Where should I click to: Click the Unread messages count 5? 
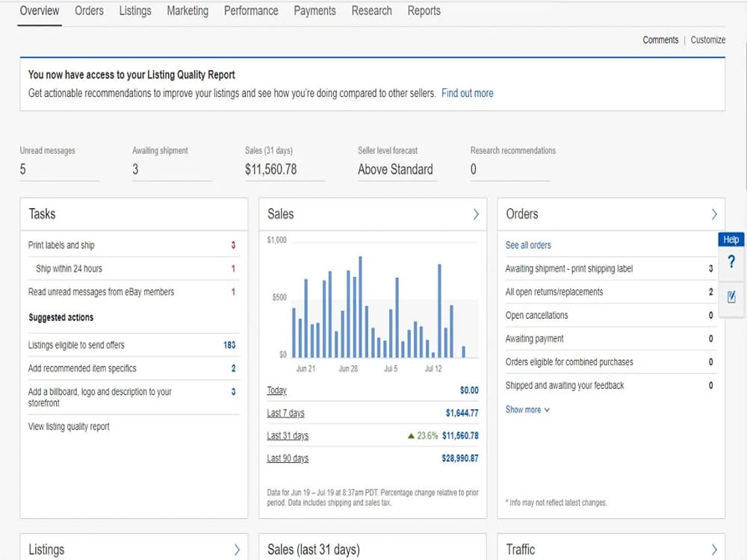23,169
